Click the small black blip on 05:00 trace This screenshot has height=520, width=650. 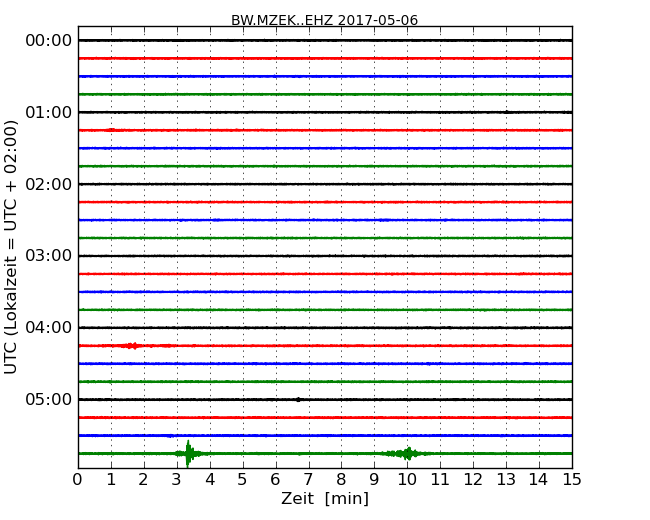click(x=298, y=399)
